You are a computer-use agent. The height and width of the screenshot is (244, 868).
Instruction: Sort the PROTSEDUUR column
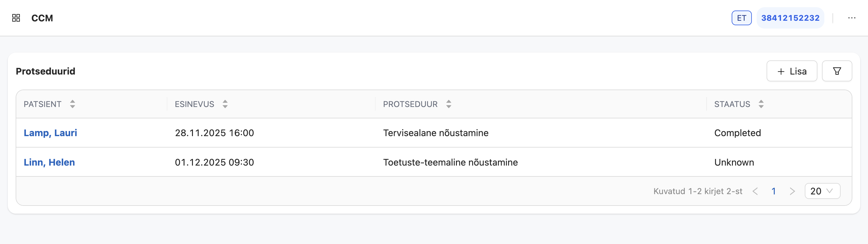click(x=448, y=104)
